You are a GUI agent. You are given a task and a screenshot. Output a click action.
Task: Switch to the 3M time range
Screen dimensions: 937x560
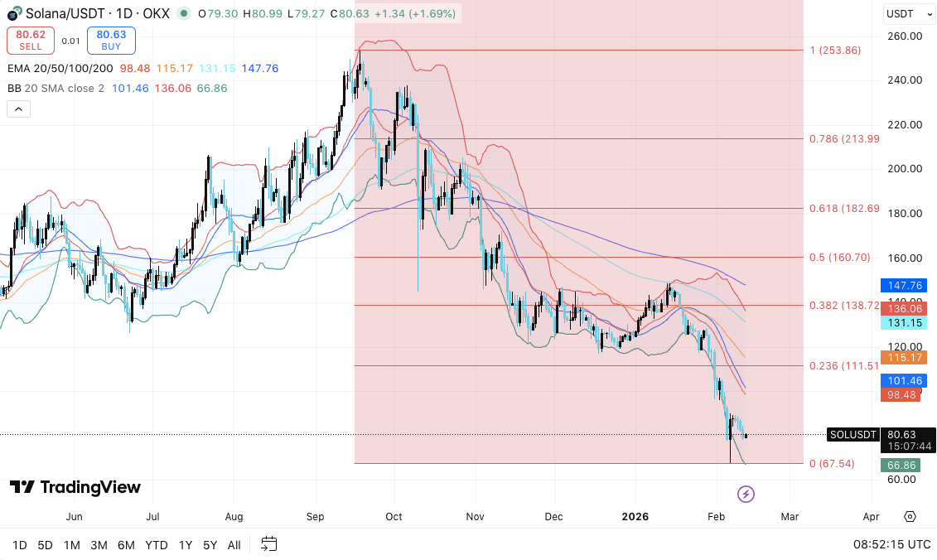[x=99, y=545]
